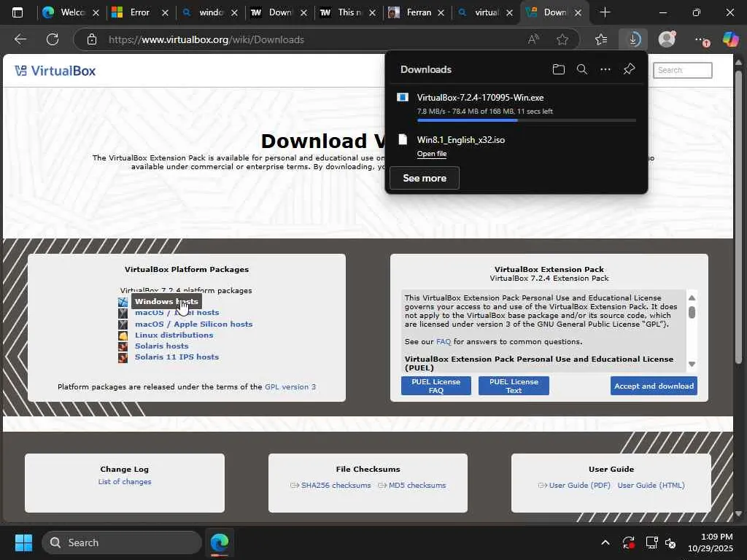Activate Read aloud icon in address bar

coord(533,39)
